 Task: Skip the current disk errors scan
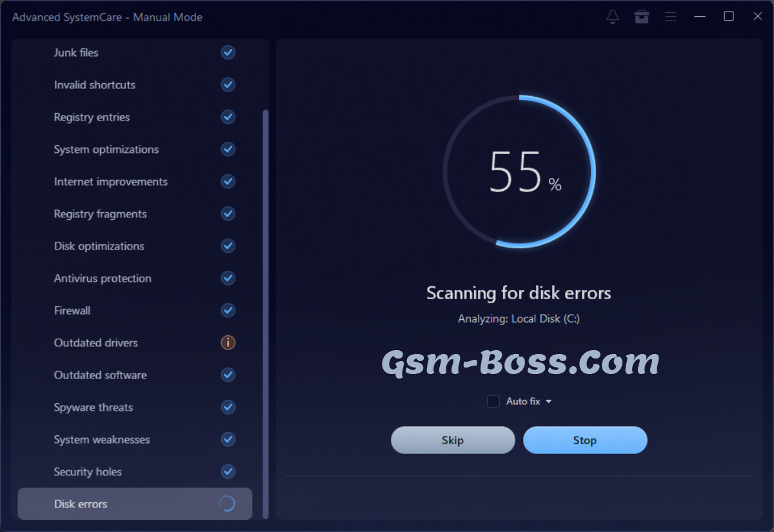[453, 440]
